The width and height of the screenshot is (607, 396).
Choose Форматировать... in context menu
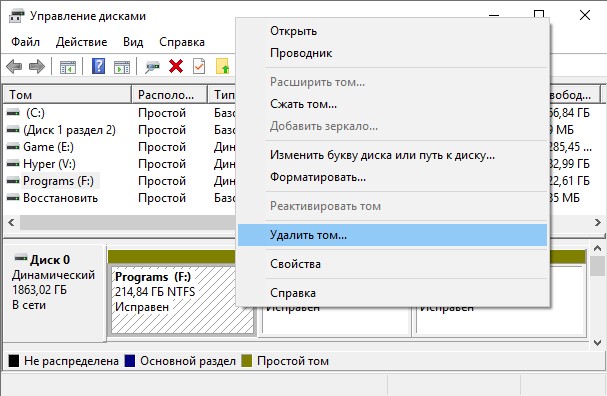(393, 177)
